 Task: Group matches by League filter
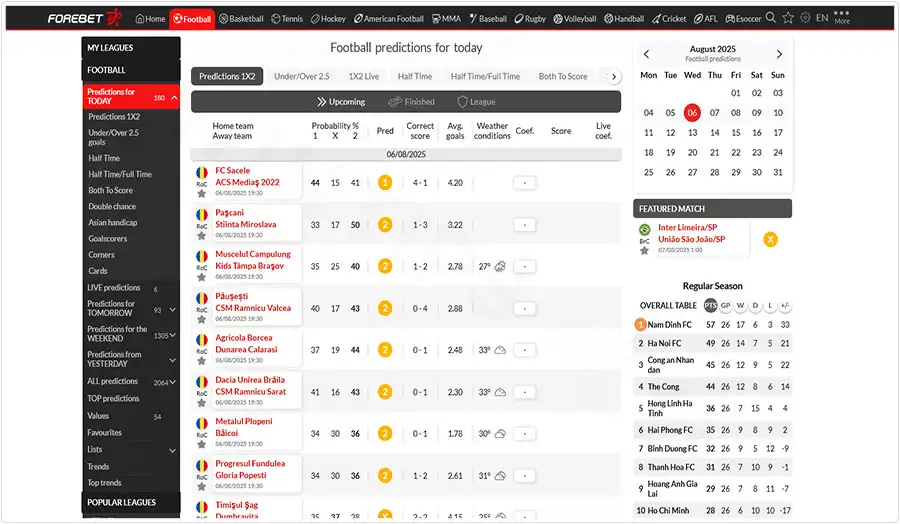pyautogui.click(x=476, y=102)
